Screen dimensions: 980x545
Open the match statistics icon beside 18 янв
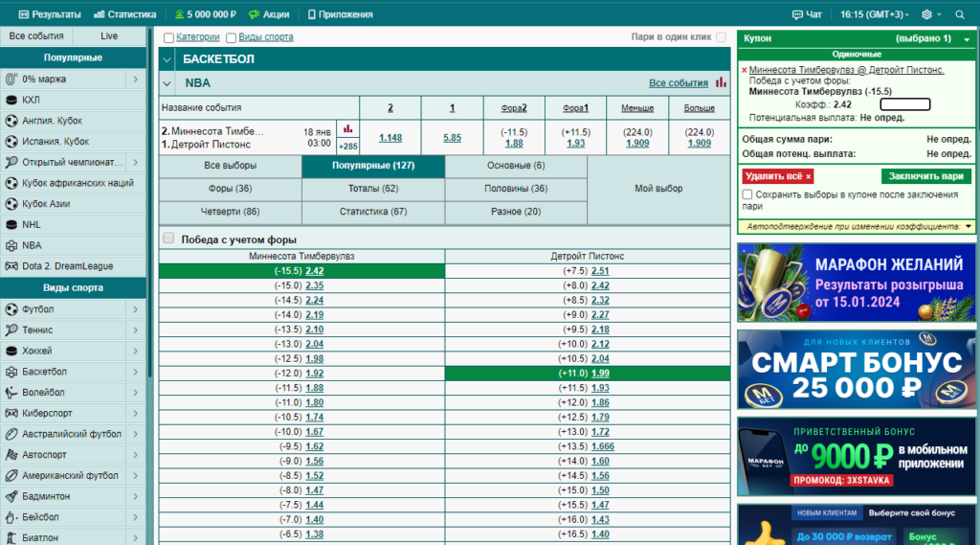[348, 129]
